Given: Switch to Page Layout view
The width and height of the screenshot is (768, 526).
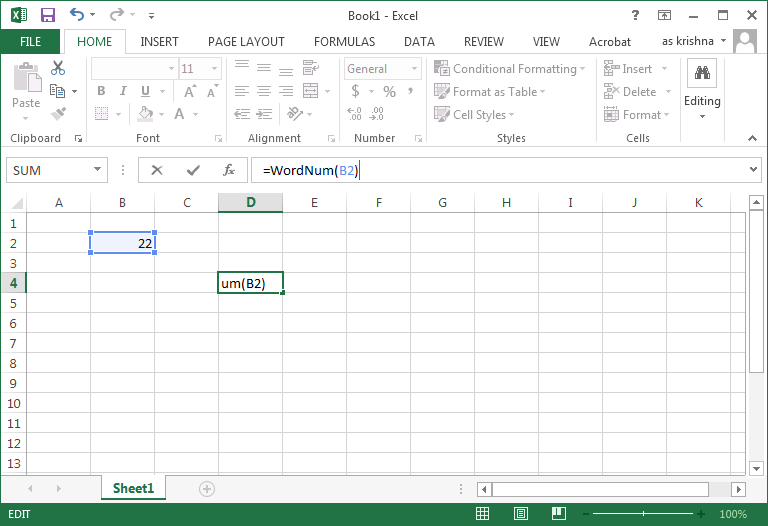Looking at the screenshot, I should pos(521,514).
